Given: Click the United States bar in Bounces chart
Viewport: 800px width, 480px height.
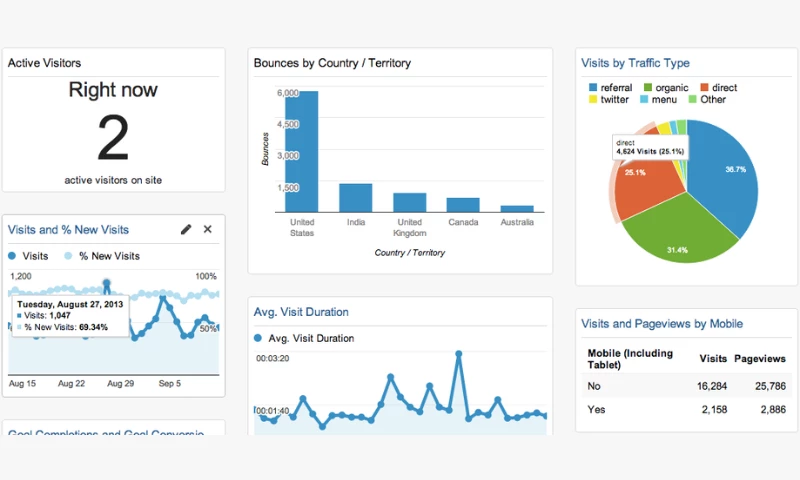Looking at the screenshot, I should tap(301, 152).
